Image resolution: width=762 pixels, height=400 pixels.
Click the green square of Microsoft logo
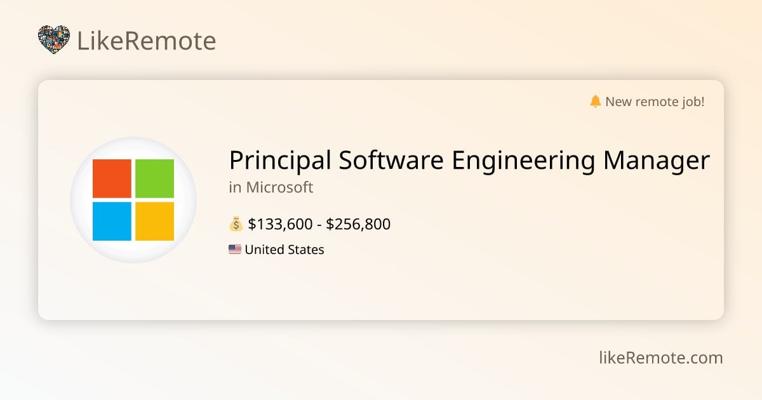pyautogui.click(x=154, y=179)
